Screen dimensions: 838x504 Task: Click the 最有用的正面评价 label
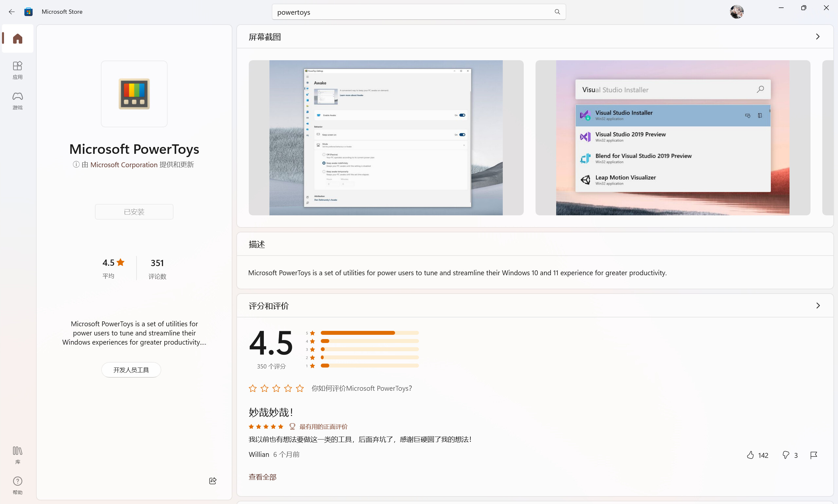pos(323,426)
